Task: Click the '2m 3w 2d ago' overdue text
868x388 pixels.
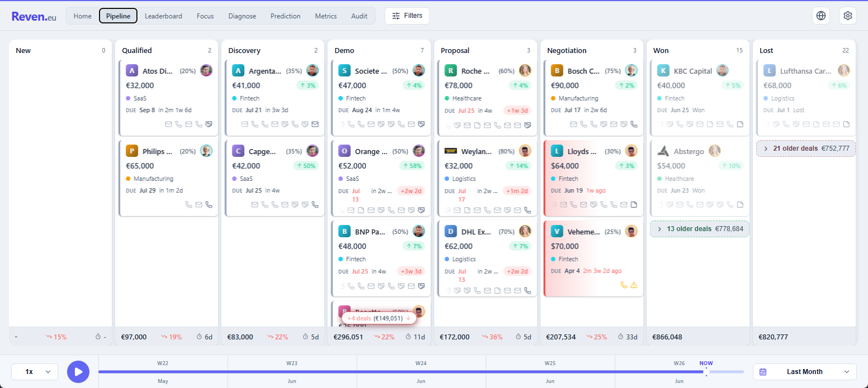Action: (x=602, y=271)
